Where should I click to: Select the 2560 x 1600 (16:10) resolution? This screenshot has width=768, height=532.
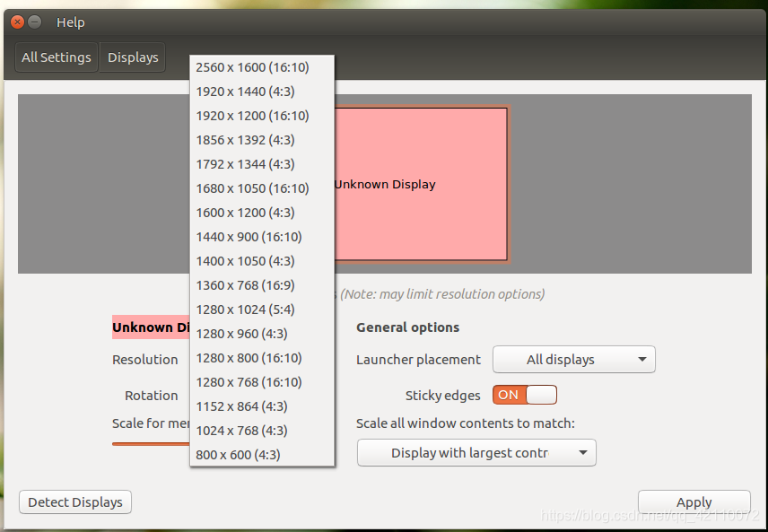[x=252, y=66]
